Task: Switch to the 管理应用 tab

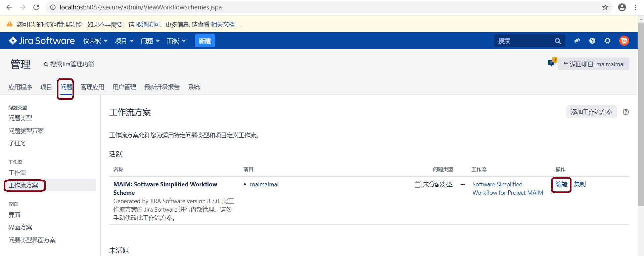Action: click(92, 87)
